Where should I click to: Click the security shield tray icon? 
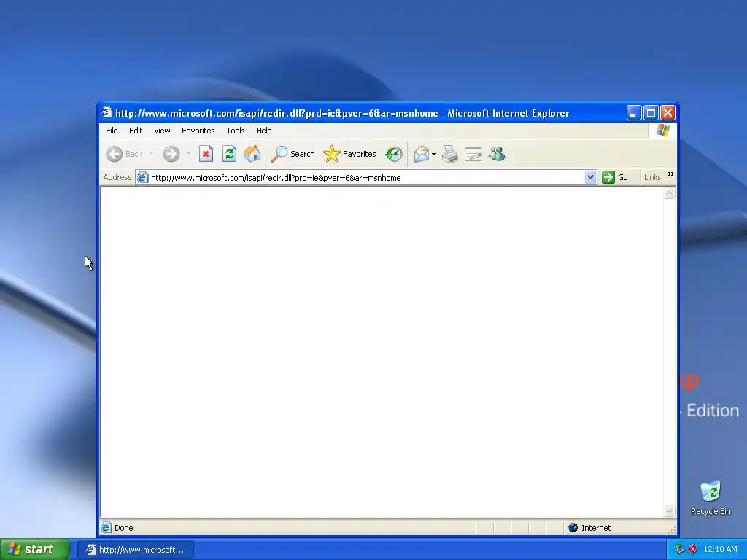pyautogui.click(x=693, y=549)
